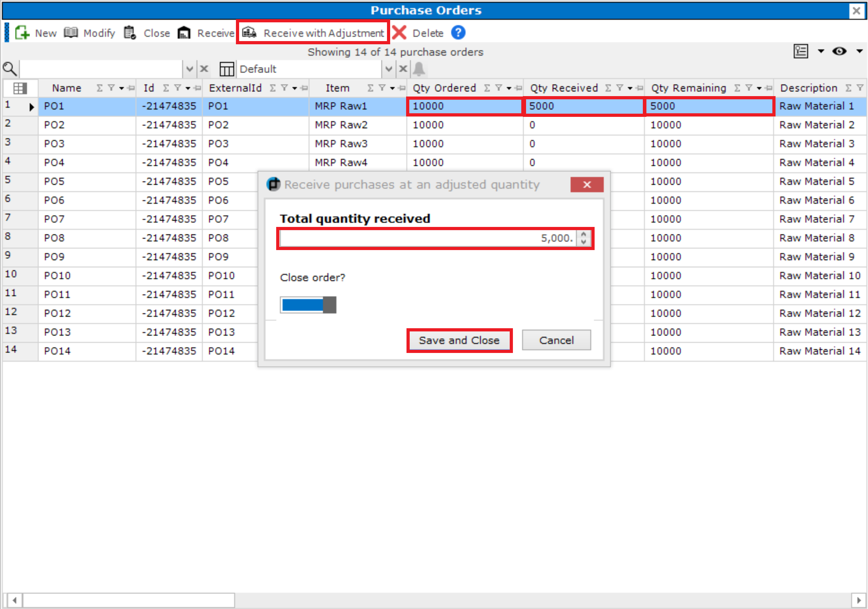Select the MRP Raw3 item cell
868x609 pixels.
[357, 144]
